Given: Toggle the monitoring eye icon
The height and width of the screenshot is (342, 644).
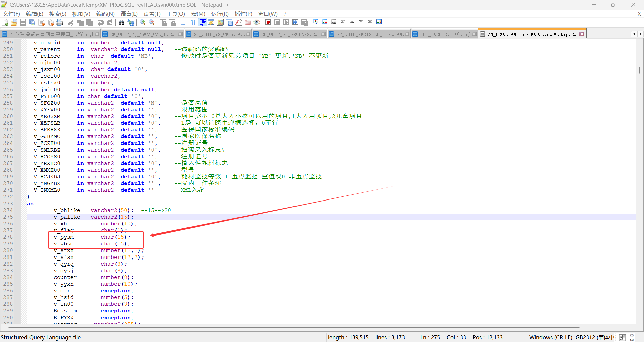Looking at the screenshot, I should point(257,22).
